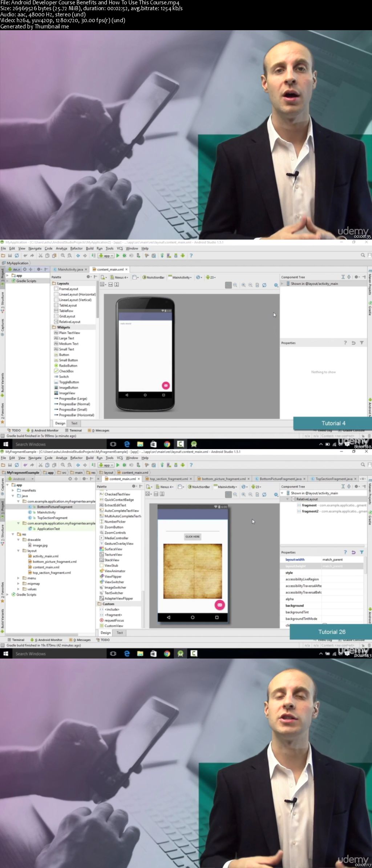Click Debug bug icon in MyFragmentExample toolbar

(x=125, y=465)
